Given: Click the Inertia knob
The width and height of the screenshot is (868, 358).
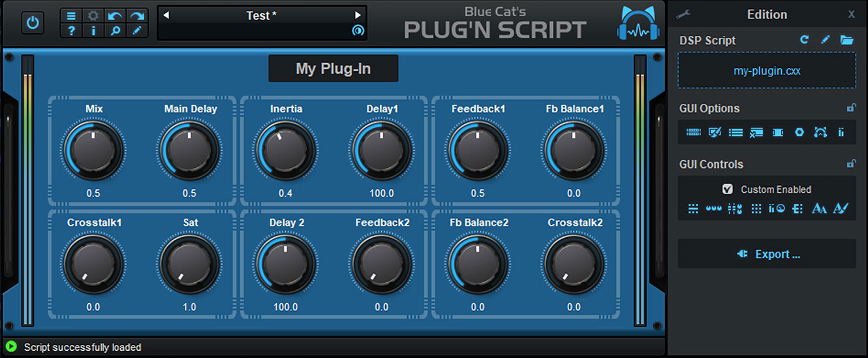Looking at the screenshot, I should pos(286,152).
